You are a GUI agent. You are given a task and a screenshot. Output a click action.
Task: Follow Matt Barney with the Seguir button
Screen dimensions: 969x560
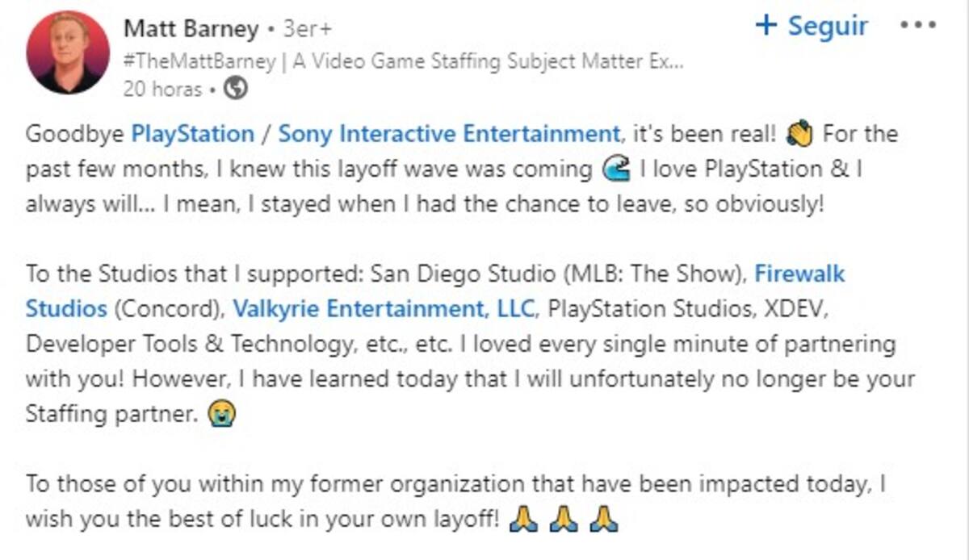[812, 25]
